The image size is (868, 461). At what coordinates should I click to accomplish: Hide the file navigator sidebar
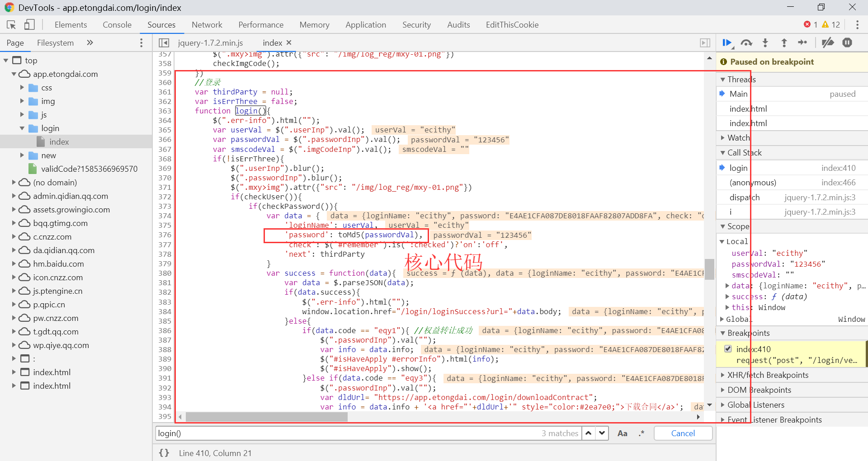(x=164, y=43)
